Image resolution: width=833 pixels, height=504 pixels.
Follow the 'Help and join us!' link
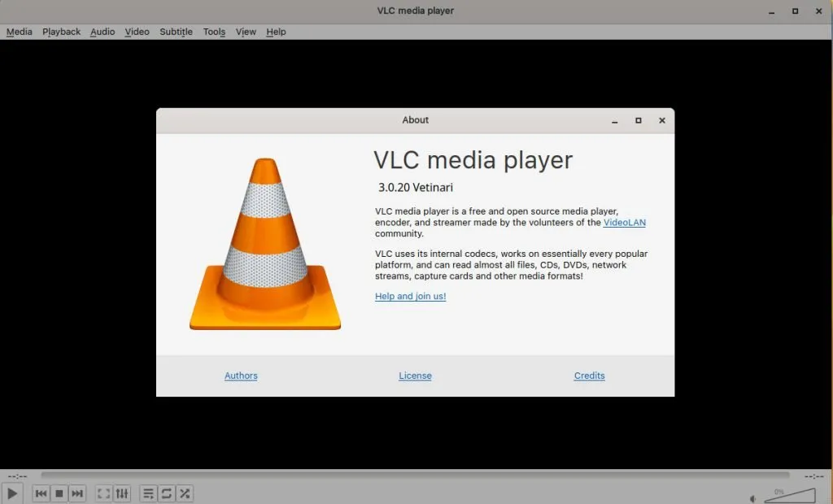pyautogui.click(x=411, y=297)
